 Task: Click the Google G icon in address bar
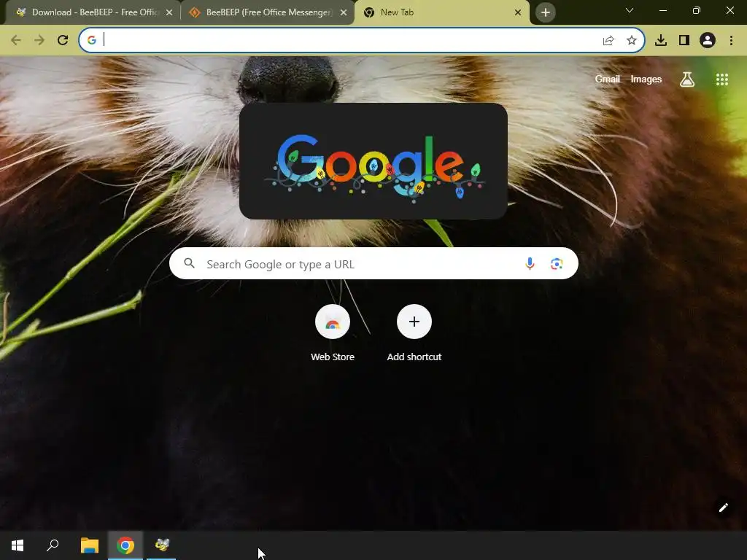(x=92, y=41)
